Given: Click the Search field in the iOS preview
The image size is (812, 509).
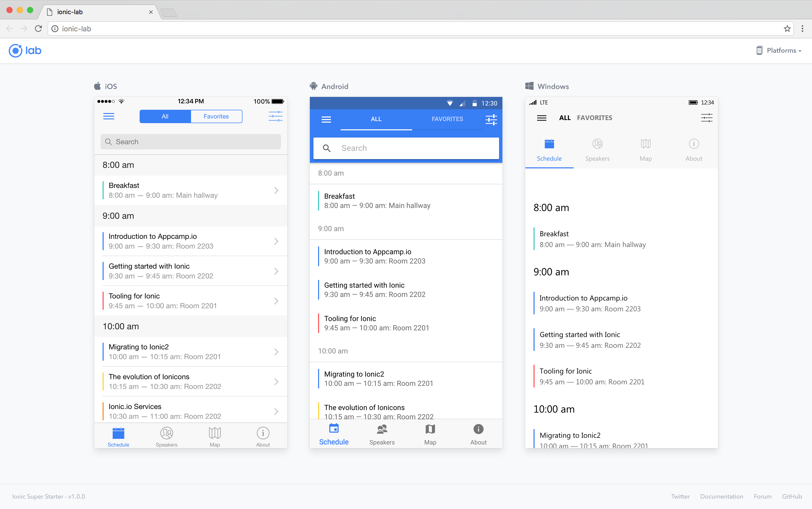Looking at the screenshot, I should point(190,141).
